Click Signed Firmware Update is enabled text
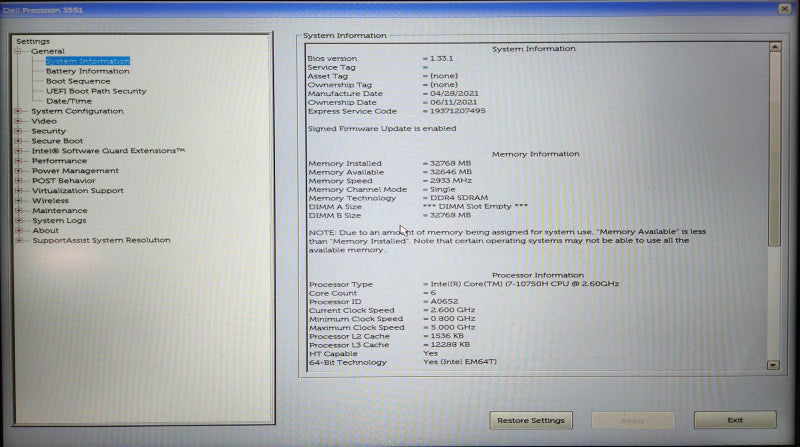 click(x=382, y=129)
